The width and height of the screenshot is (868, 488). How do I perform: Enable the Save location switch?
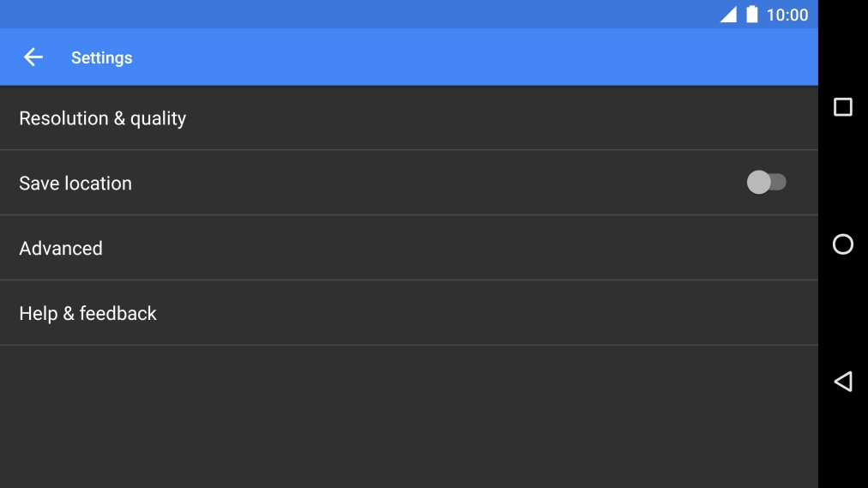(x=766, y=182)
